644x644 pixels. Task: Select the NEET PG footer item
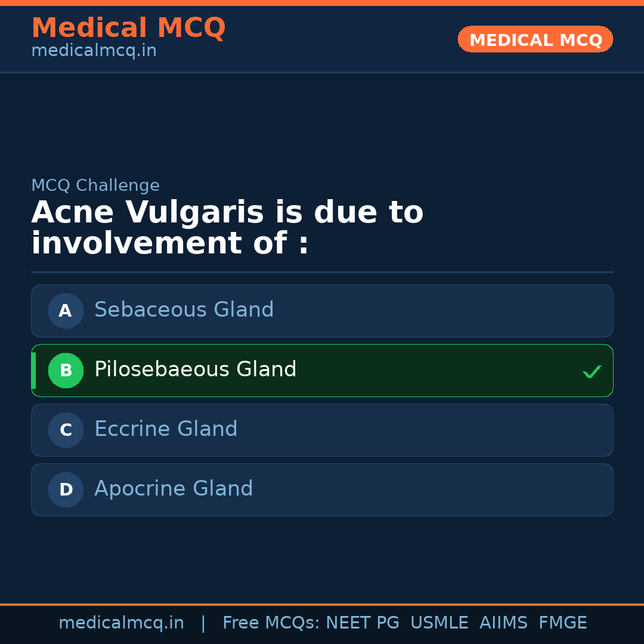coord(362,623)
